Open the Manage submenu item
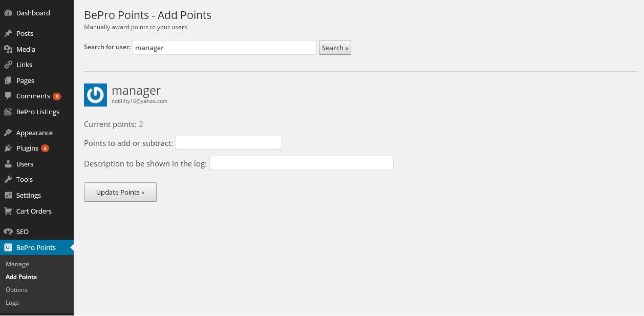644x316 pixels. point(17,264)
